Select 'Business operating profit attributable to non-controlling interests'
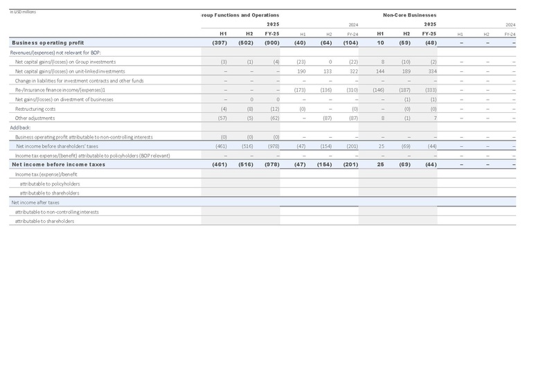This screenshot has width=554, height=392. click(84, 137)
